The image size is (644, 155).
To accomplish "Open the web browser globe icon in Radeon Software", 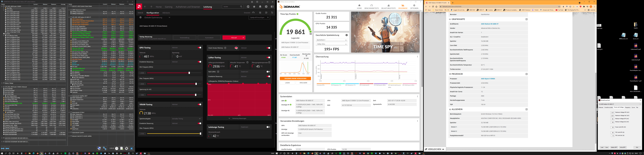I will [x=248, y=7].
